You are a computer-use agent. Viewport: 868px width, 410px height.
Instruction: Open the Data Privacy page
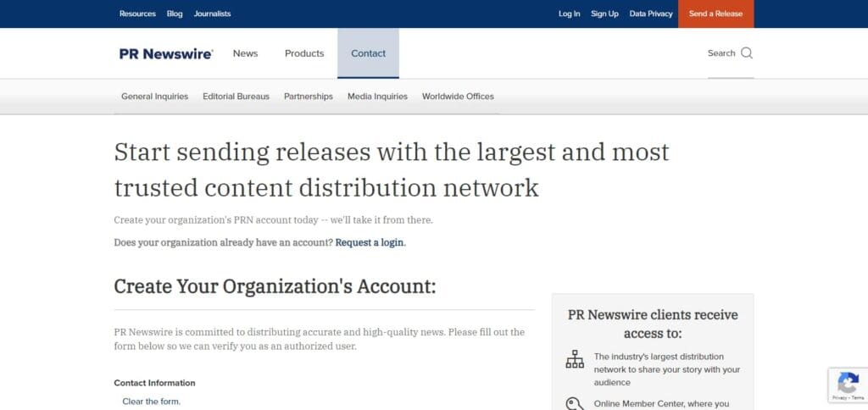pos(651,14)
